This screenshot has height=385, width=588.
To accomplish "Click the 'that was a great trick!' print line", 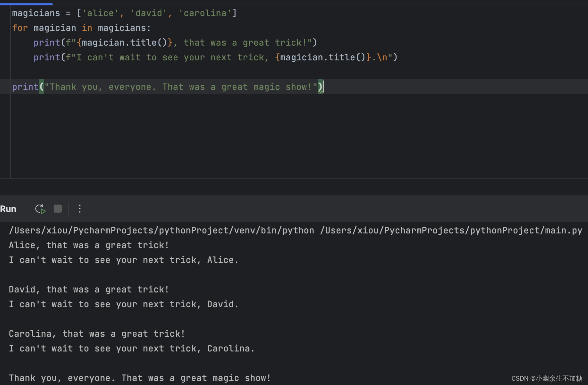I will pyautogui.click(x=175, y=43).
